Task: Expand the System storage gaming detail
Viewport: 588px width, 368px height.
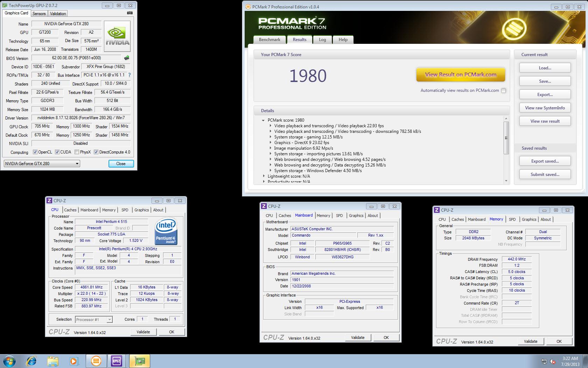Action: [x=271, y=137]
